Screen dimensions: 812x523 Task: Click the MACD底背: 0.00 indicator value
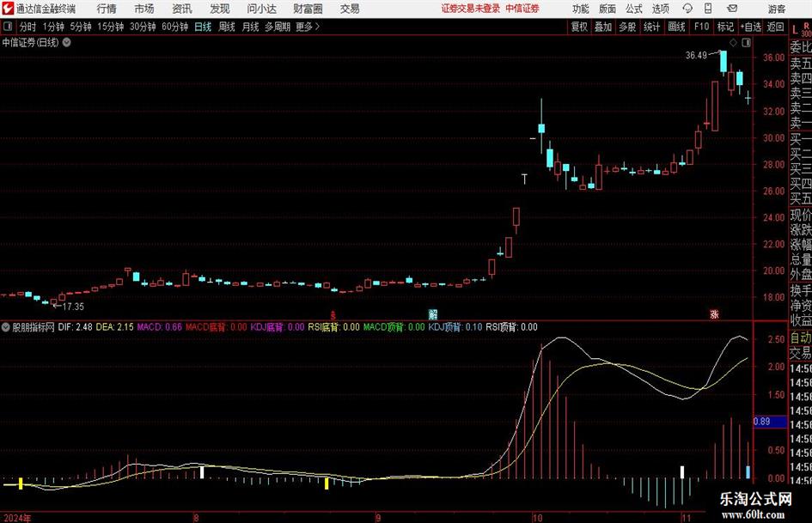pos(216,326)
